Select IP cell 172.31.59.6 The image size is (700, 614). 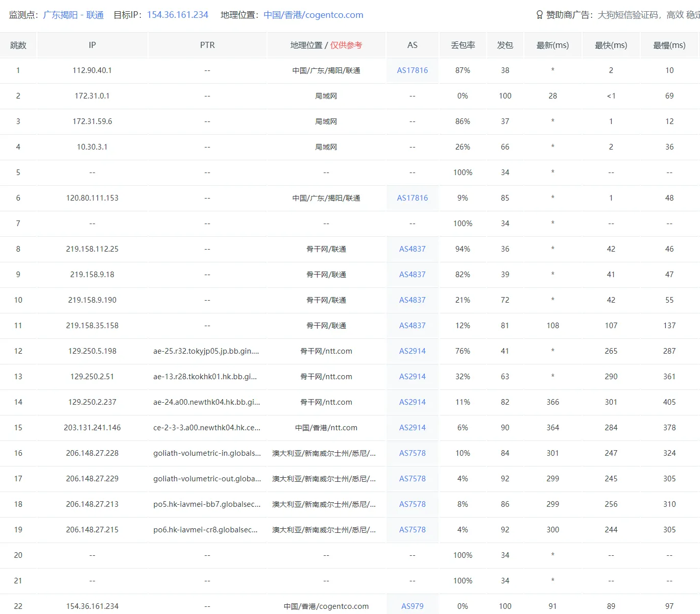tap(92, 121)
